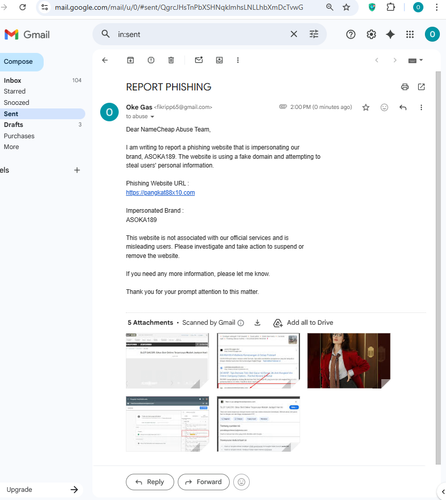Open more actions menu in email toolbar
Screen dimensions: 446x500
click(x=238, y=60)
